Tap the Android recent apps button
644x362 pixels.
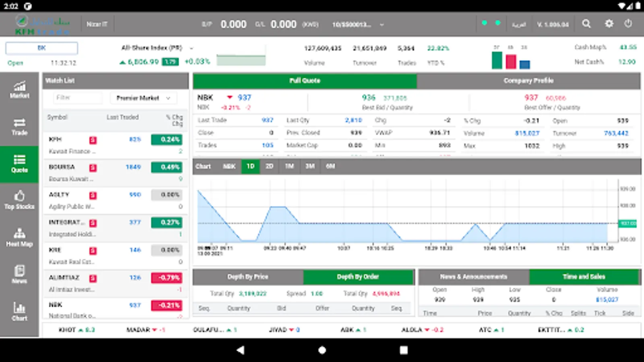click(x=404, y=350)
